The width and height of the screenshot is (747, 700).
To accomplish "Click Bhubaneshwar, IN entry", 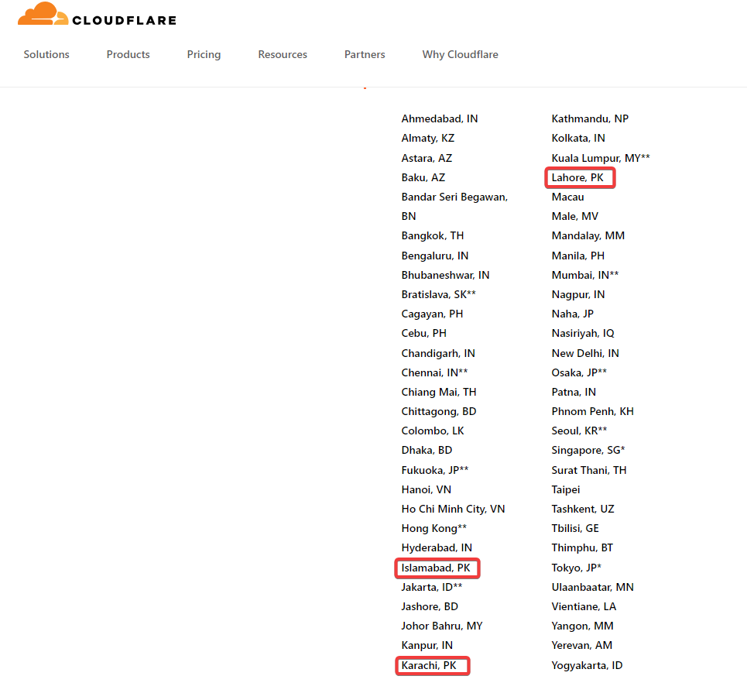I will 445,276.
